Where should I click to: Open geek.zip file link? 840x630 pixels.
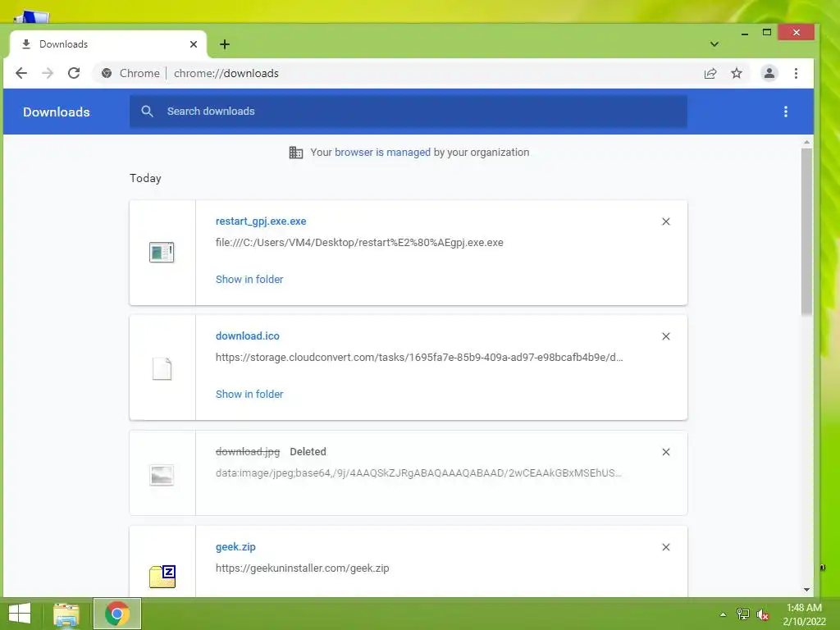pos(235,547)
